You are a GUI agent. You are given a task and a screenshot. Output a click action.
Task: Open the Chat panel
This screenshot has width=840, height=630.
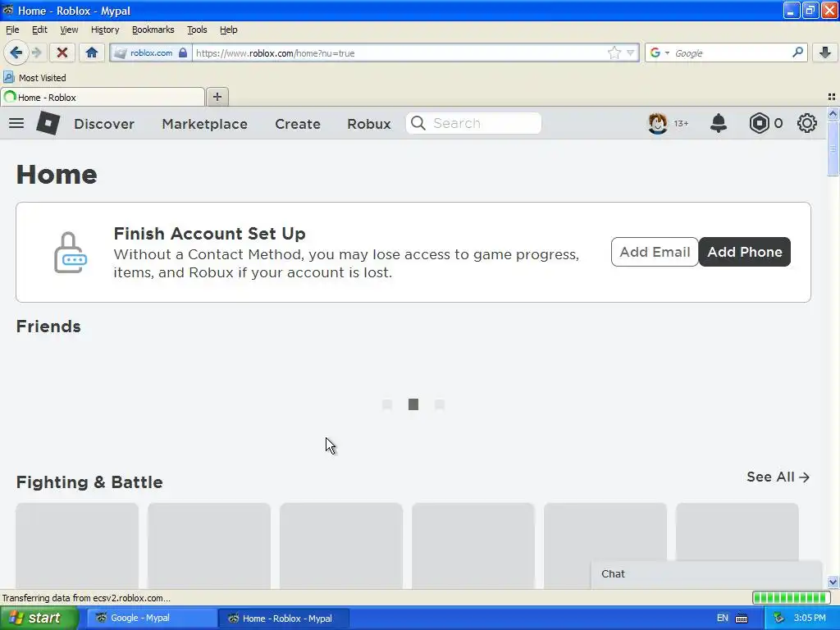click(x=706, y=574)
